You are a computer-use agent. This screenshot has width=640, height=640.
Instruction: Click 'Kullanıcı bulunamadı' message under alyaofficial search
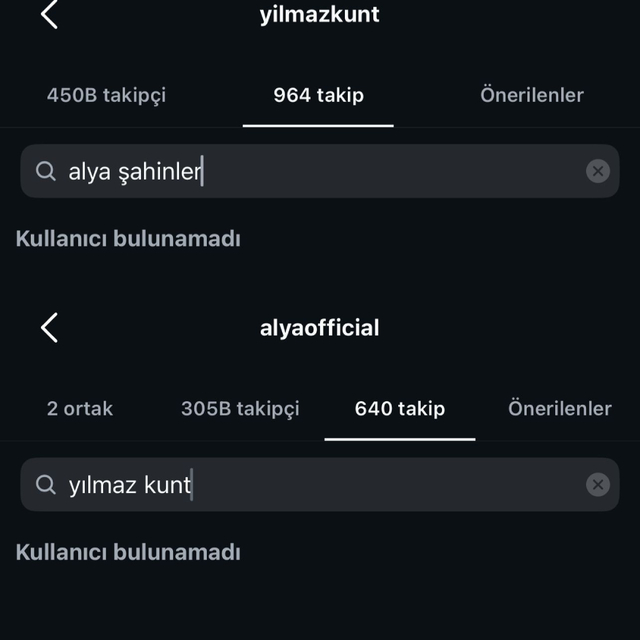128,551
